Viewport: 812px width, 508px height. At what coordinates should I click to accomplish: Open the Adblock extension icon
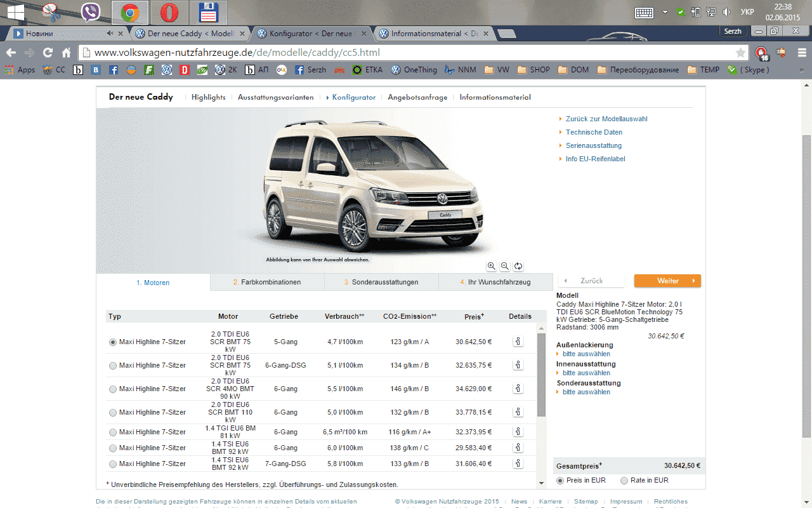click(761, 53)
